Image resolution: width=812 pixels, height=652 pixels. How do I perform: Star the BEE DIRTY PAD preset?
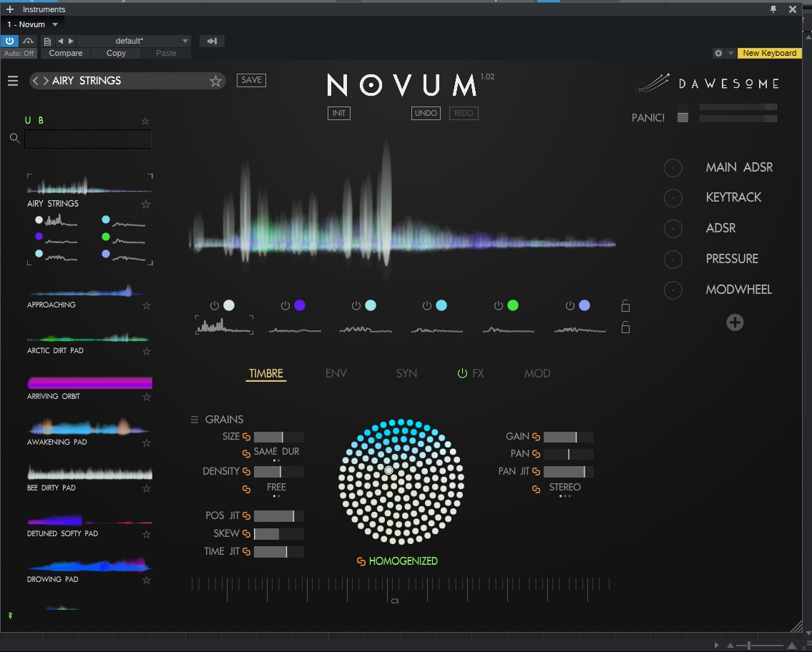147,488
